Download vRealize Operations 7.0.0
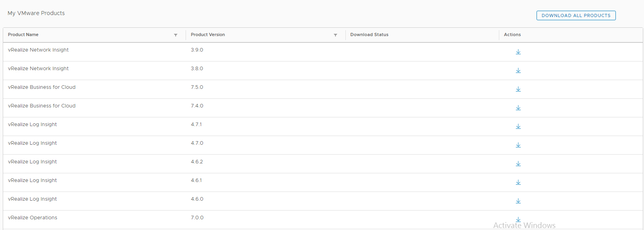 tap(518, 219)
